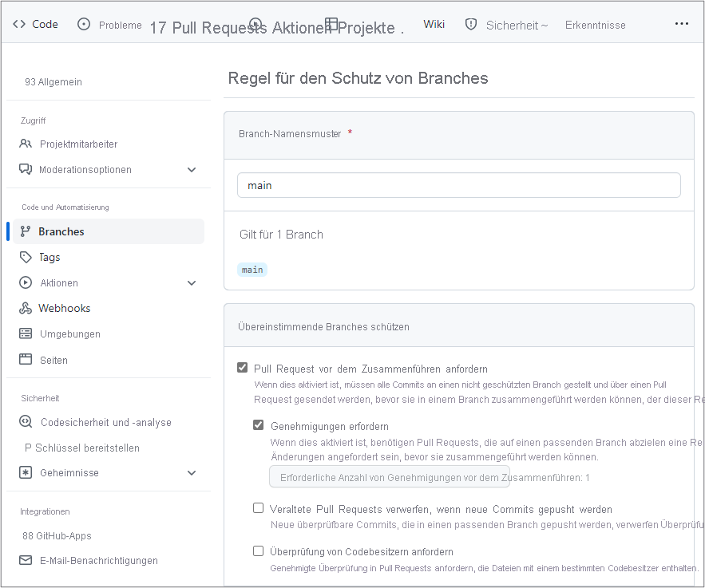The height and width of the screenshot is (588, 705).
Task: Open Umgebungen settings
Action: pyautogui.click(x=70, y=333)
